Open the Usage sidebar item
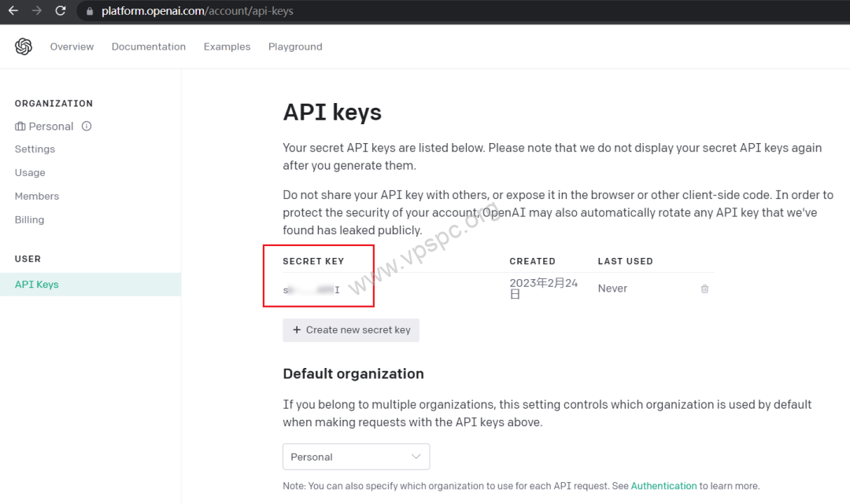Screen dimensions: 850x504 pyautogui.click(x=30, y=173)
